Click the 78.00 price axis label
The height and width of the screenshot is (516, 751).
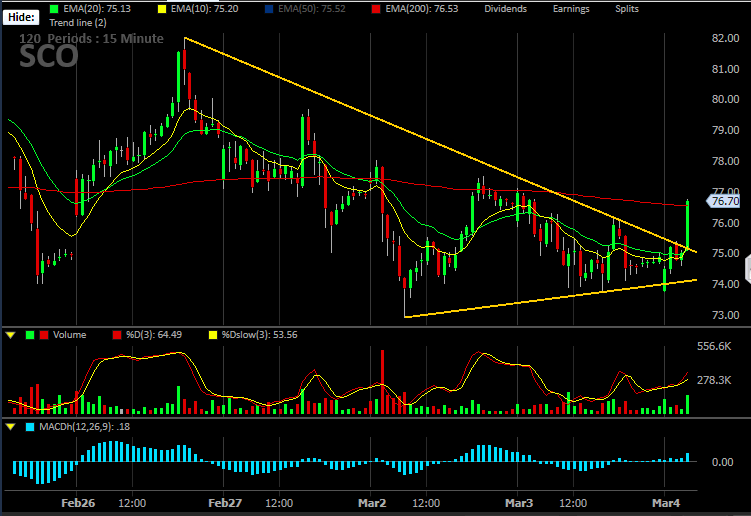click(725, 161)
